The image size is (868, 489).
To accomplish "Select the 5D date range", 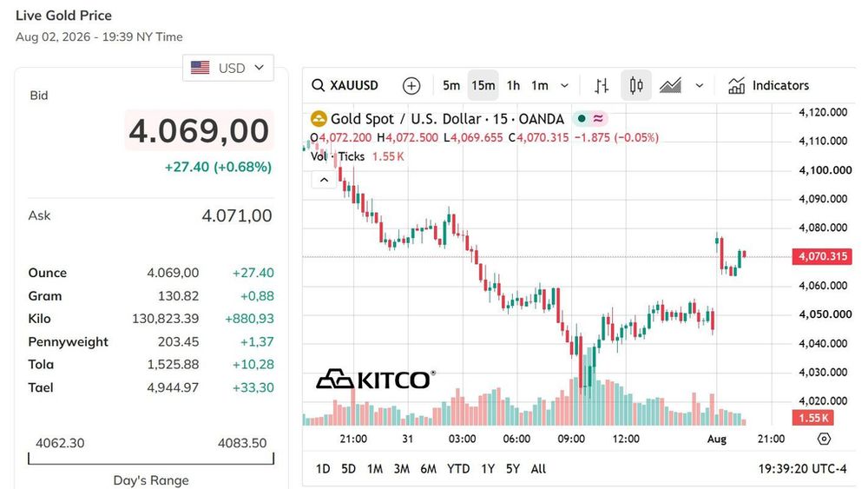I will [x=348, y=469].
